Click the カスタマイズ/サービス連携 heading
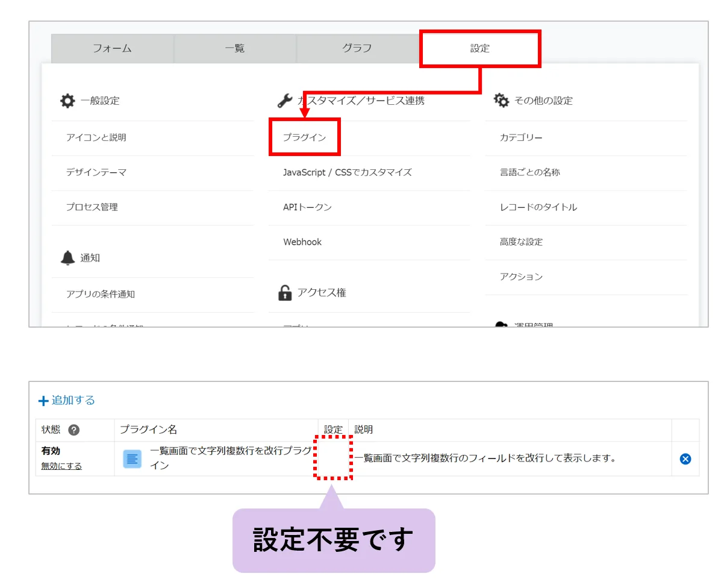727x588 pixels. coord(361,101)
